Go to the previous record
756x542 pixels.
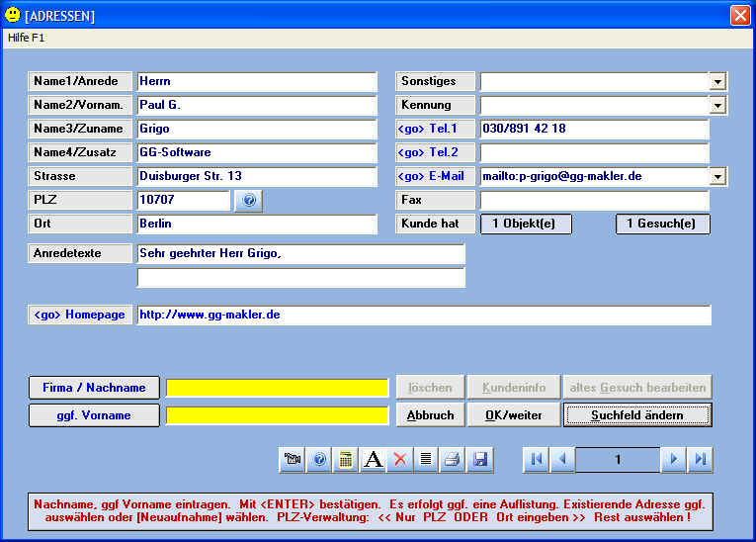tap(562, 459)
